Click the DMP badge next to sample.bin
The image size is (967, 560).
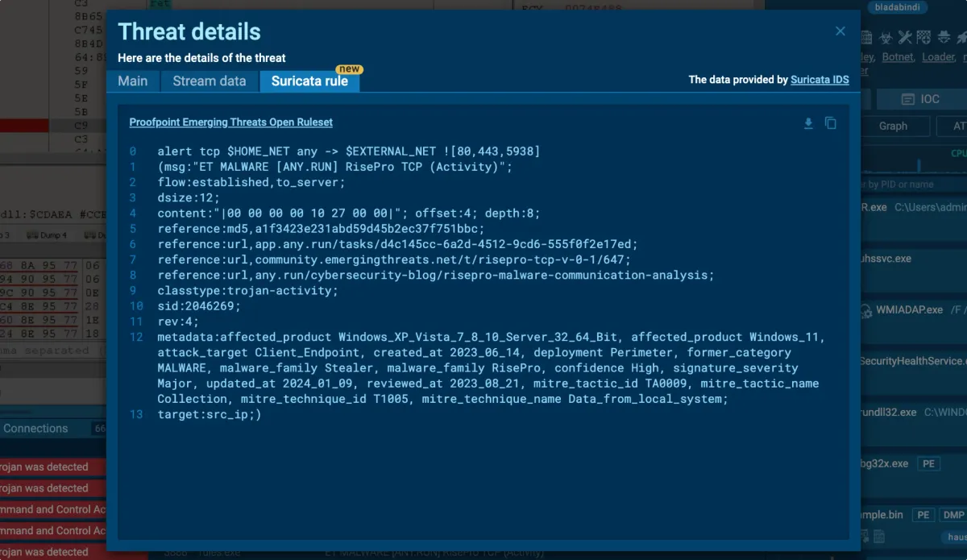click(953, 514)
